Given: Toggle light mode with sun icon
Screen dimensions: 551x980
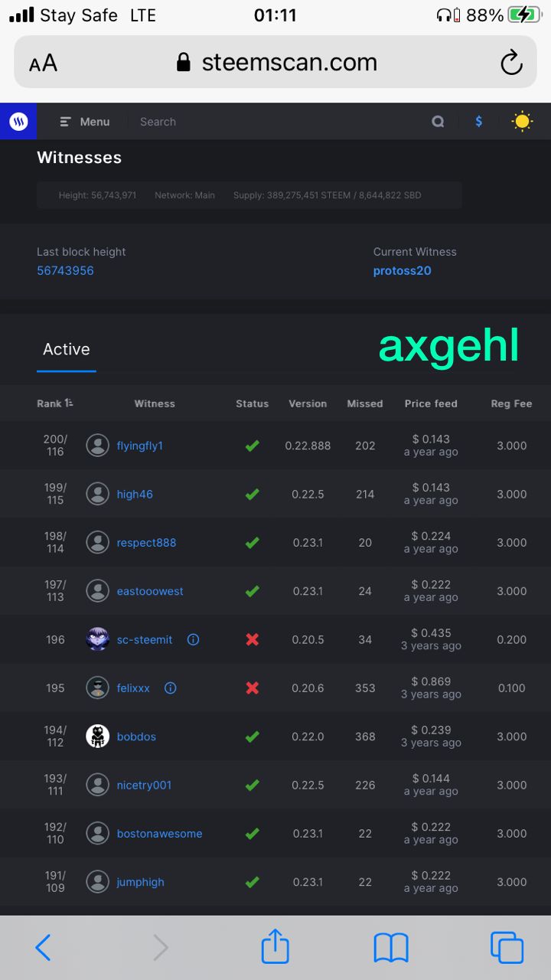Looking at the screenshot, I should tap(522, 121).
